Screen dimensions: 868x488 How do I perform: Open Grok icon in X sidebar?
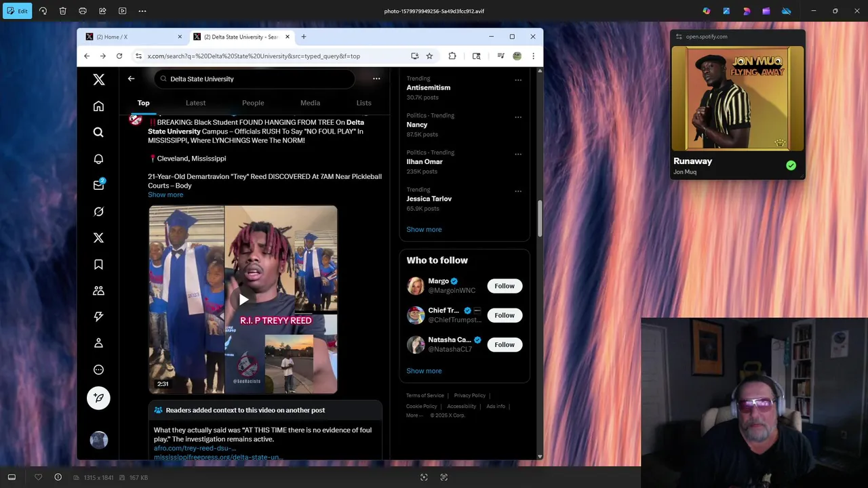99,211
